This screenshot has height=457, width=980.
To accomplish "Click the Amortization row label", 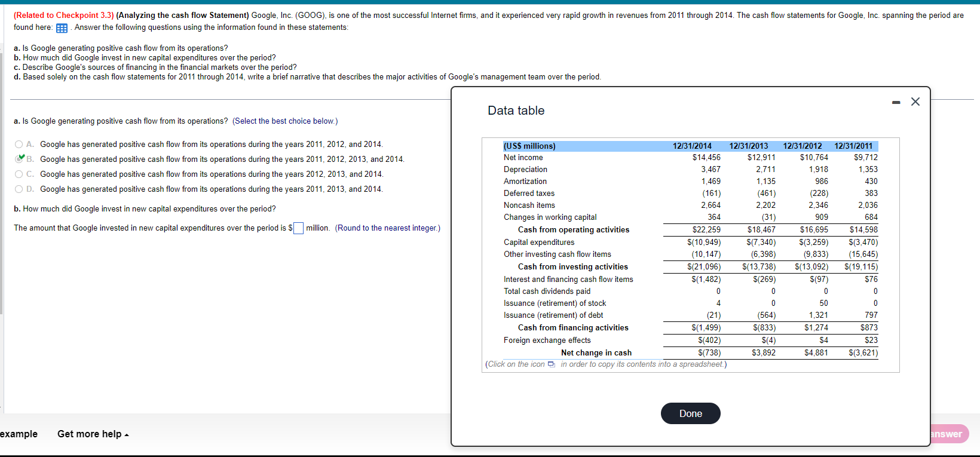I will point(525,182).
